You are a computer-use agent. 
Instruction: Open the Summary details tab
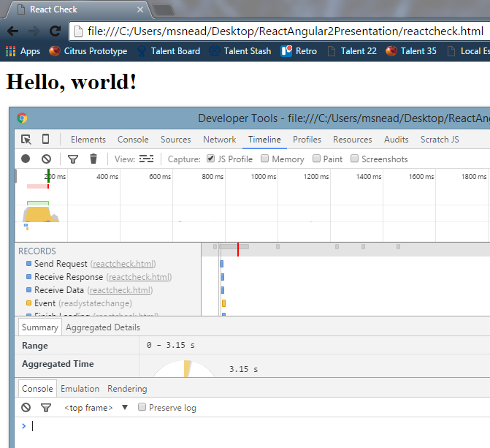click(40, 327)
